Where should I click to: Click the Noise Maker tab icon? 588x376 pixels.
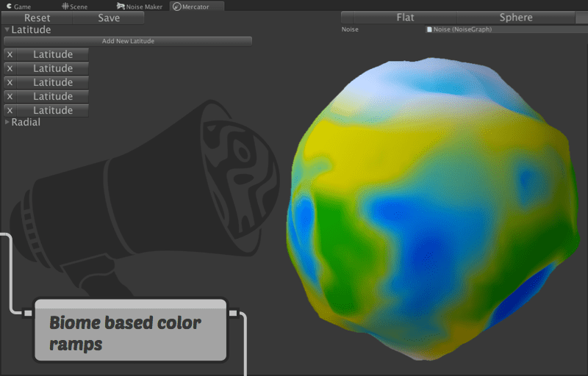pos(121,6)
